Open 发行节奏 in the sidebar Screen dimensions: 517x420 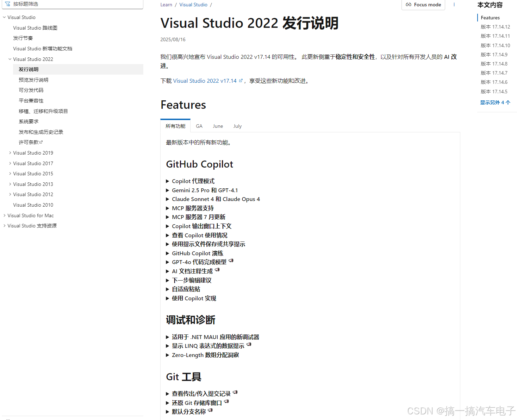pyautogui.click(x=23, y=38)
